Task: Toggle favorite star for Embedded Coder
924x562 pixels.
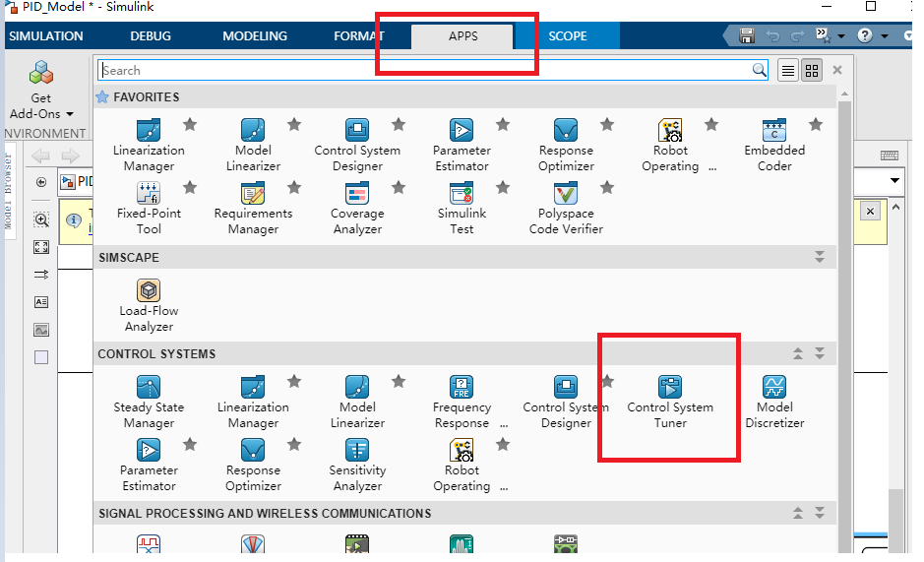Action: click(x=816, y=124)
